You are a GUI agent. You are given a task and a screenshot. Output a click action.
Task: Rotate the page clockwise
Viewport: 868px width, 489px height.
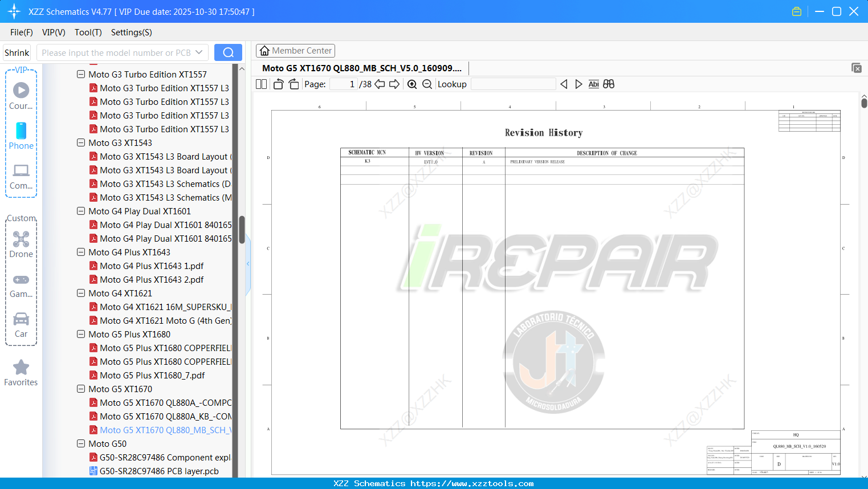click(x=293, y=84)
